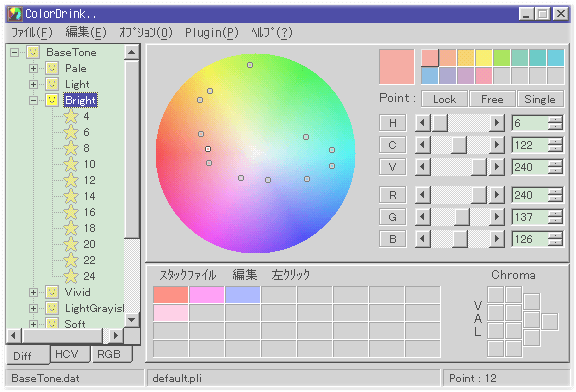Click the star icon next to 6
The width and height of the screenshot is (576, 392).
tap(71, 132)
